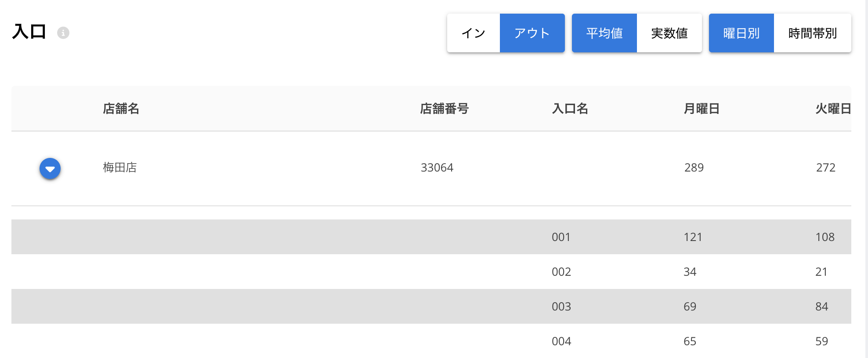Select the 梅田店 store name cell
The height and width of the screenshot is (358, 868).
pyautogui.click(x=120, y=167)
